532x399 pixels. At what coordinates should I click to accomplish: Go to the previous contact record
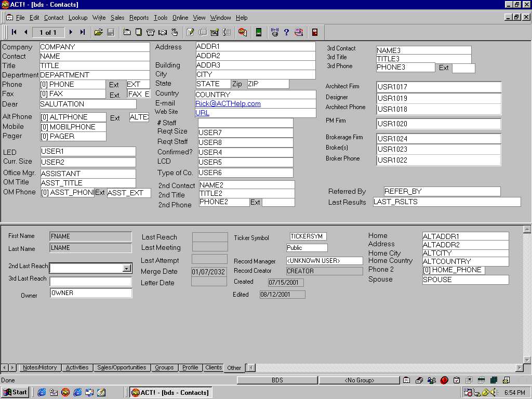[x=26, y=32]
